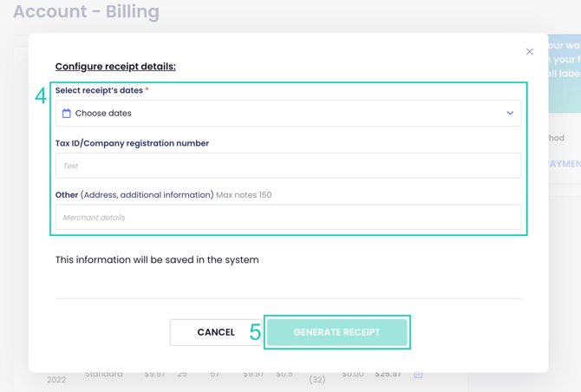Close the receipt configuration dialog
This screenshot has width=581, height=392.
tap(530, 52)
